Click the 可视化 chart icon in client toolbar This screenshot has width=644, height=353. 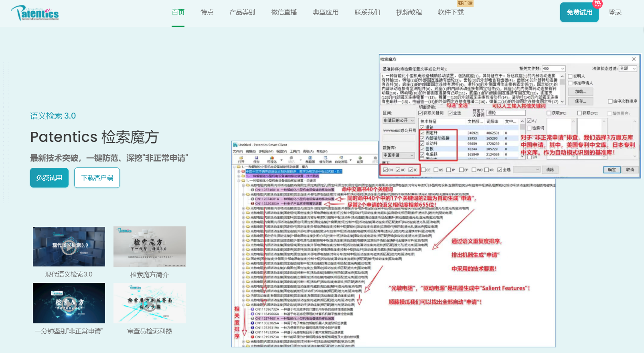[x=272, y=158]
